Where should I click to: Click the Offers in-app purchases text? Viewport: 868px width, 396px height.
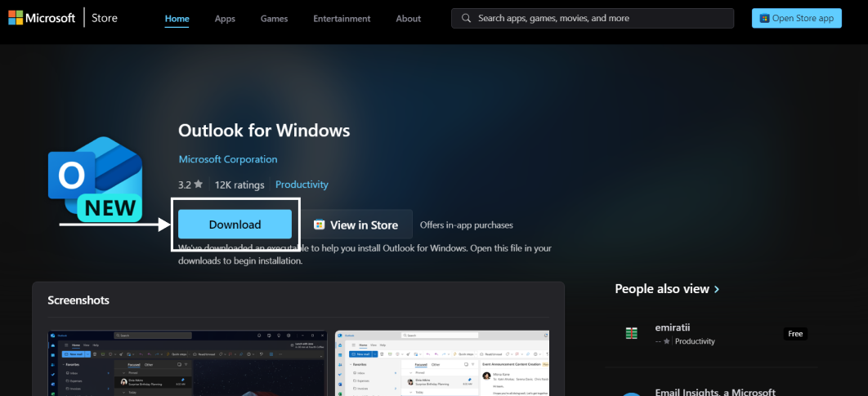tap(466, 225)
